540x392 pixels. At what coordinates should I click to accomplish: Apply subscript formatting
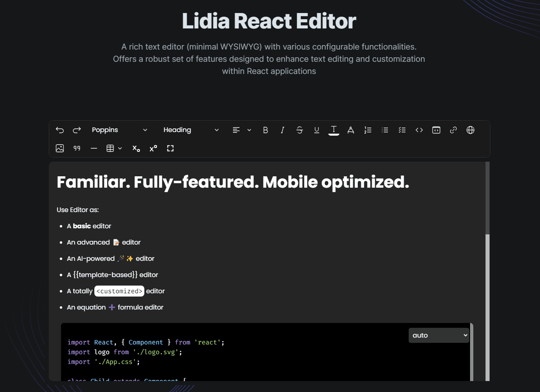click(136, 148)
